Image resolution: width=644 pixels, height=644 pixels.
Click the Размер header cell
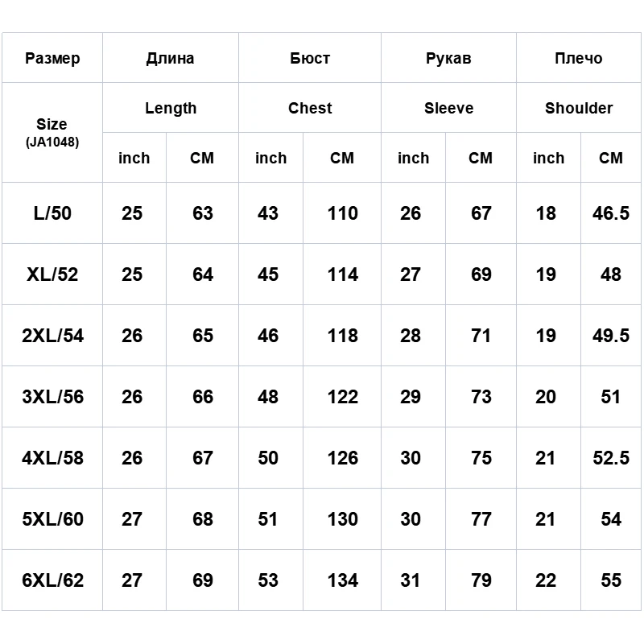click(x=52, y=58)
